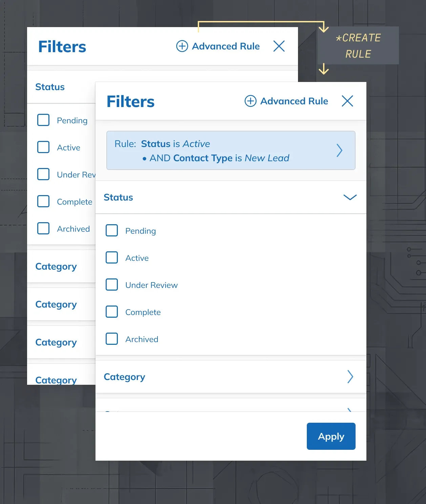Click the first Category row in the back panel
The width and height of the screenshot is (426, 504).
[x=61, y=267]
